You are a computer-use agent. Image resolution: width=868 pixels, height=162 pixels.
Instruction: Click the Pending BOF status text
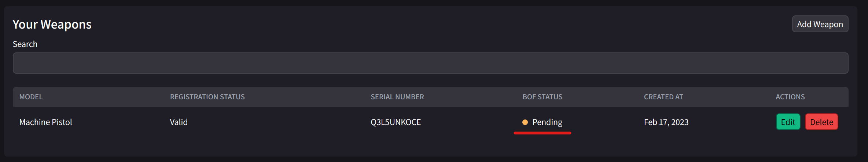(547, 122)
